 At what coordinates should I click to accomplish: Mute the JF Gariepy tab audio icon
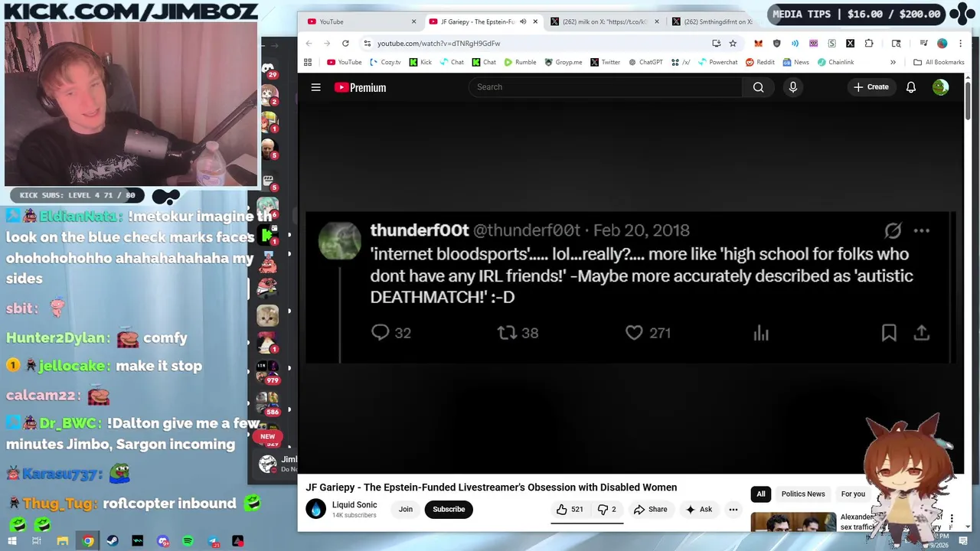tap(523, 21)
